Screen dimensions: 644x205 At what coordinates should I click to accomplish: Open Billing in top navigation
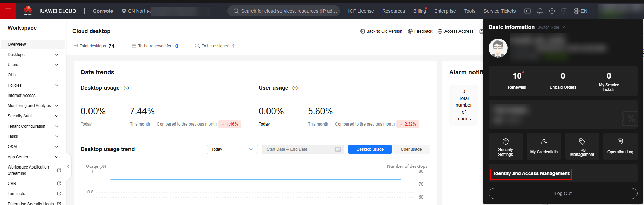(x=420, y=11)
